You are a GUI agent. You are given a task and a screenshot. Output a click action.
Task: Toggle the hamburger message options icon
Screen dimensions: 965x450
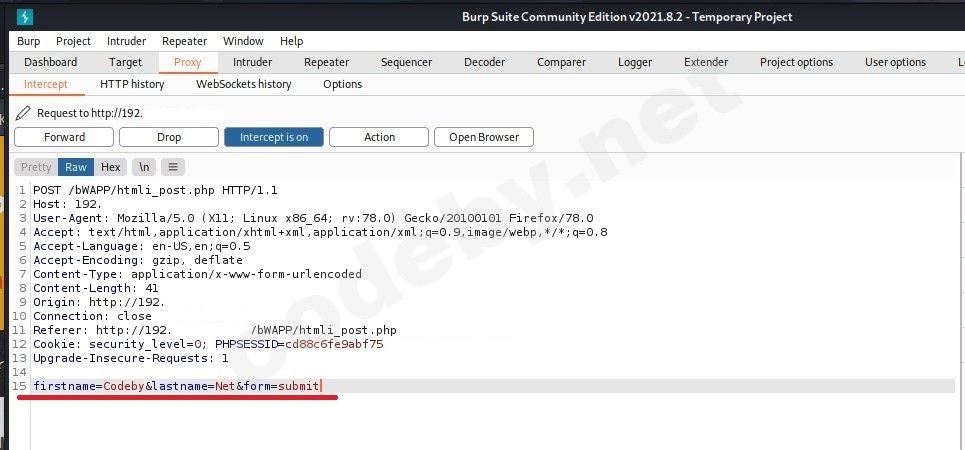174,167
